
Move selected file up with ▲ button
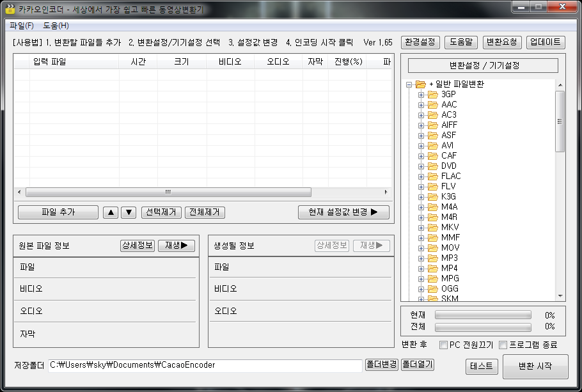(x=111, y=212)
